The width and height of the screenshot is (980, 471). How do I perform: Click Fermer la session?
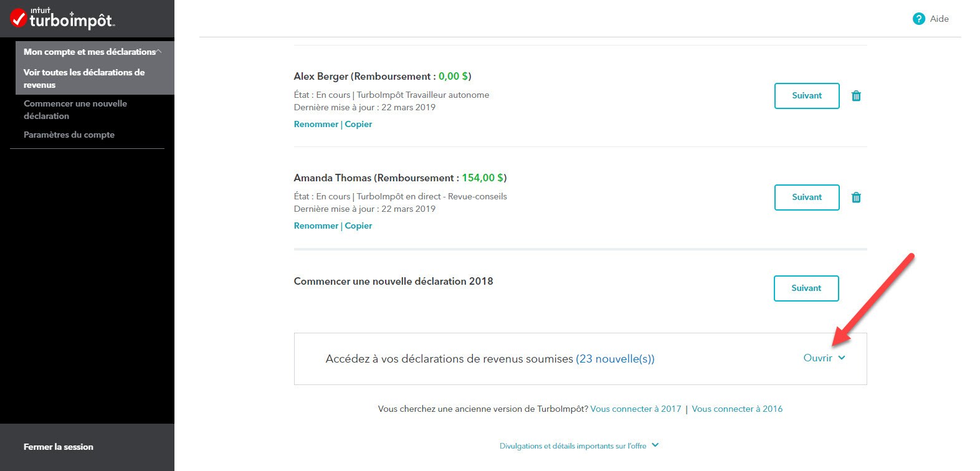pos(59,447)
